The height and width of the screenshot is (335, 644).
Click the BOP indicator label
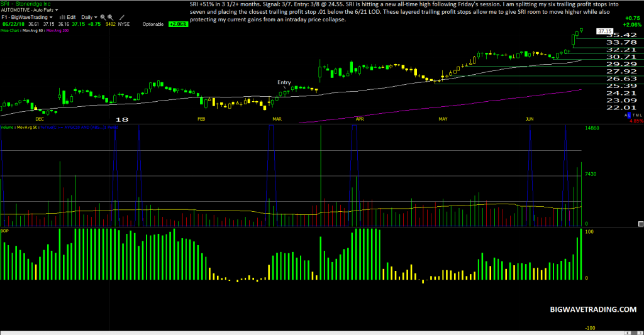tap(4, 231)
